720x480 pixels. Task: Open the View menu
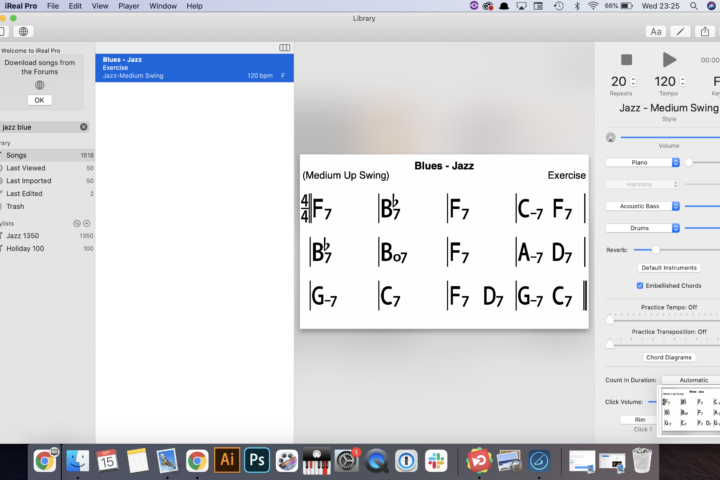100,6
